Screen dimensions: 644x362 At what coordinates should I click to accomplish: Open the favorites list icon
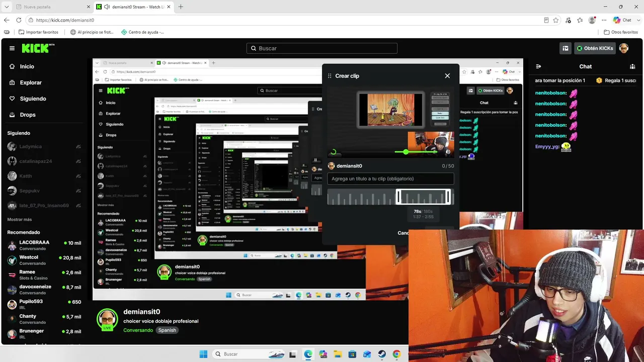tap(580, 20)
